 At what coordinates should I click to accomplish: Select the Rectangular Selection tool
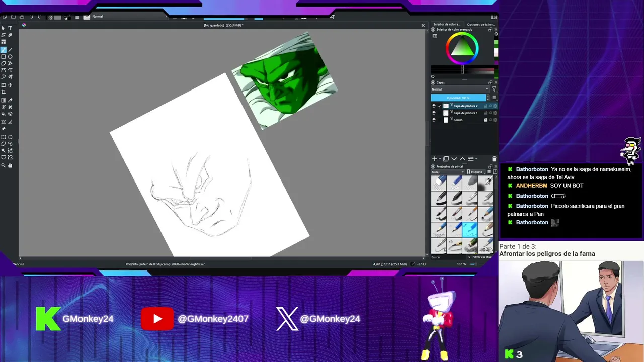coord(4,137)
